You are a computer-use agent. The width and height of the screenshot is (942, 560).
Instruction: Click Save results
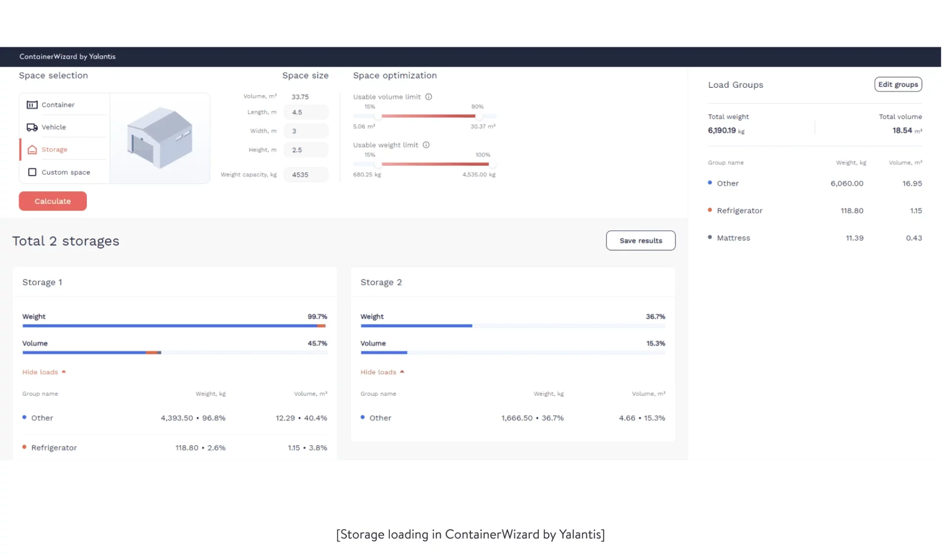pos(640,240)
